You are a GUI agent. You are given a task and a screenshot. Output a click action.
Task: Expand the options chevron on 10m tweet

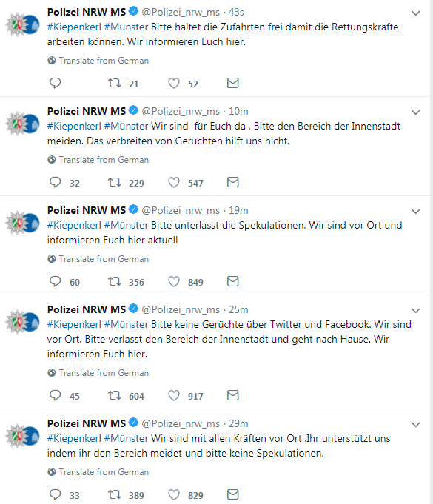[416, 112]
